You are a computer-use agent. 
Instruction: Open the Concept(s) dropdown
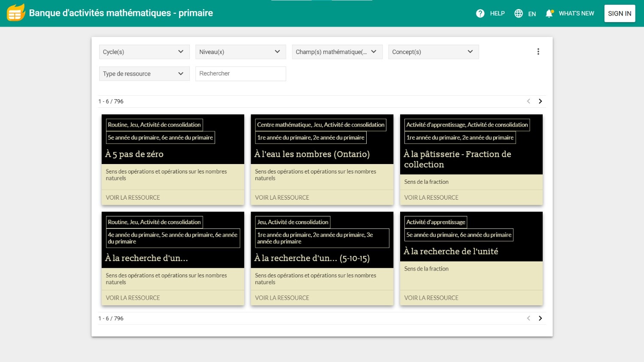433,52
